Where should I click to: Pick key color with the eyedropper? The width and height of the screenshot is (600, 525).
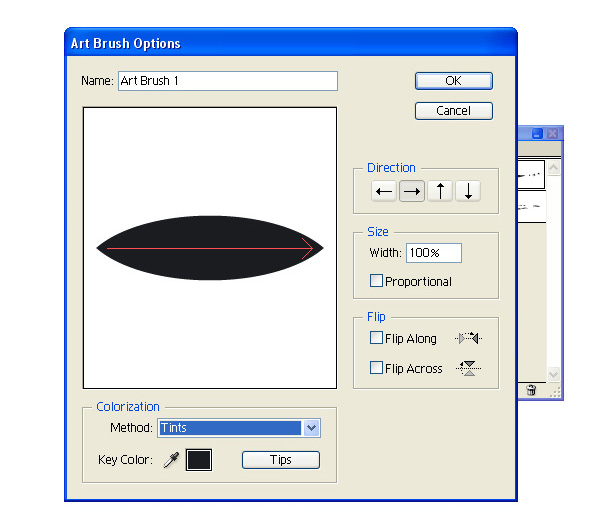point(171,460)
